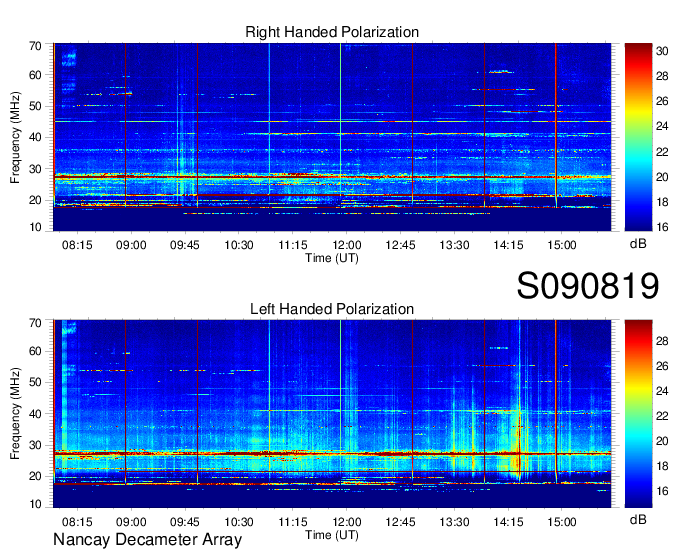Click the Right Handed Polarization title
This screenshot has height=552, width=680.
tap(332, 32)
